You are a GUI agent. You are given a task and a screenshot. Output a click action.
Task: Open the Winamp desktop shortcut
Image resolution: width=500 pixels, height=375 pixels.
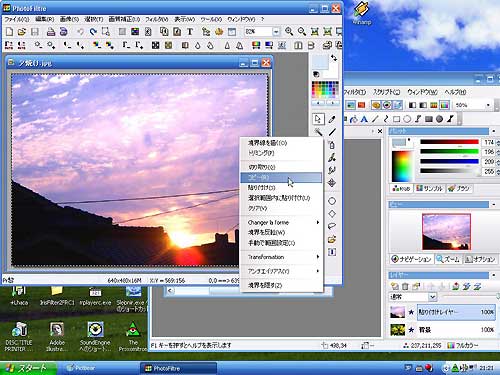click(x=362, y=13)
